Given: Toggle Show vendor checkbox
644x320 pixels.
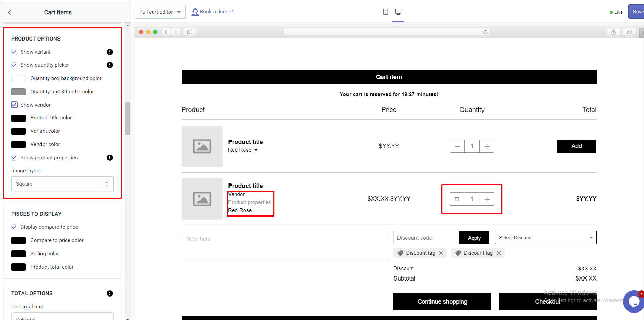Looking at the screenshot, I should tap(14, 105).
